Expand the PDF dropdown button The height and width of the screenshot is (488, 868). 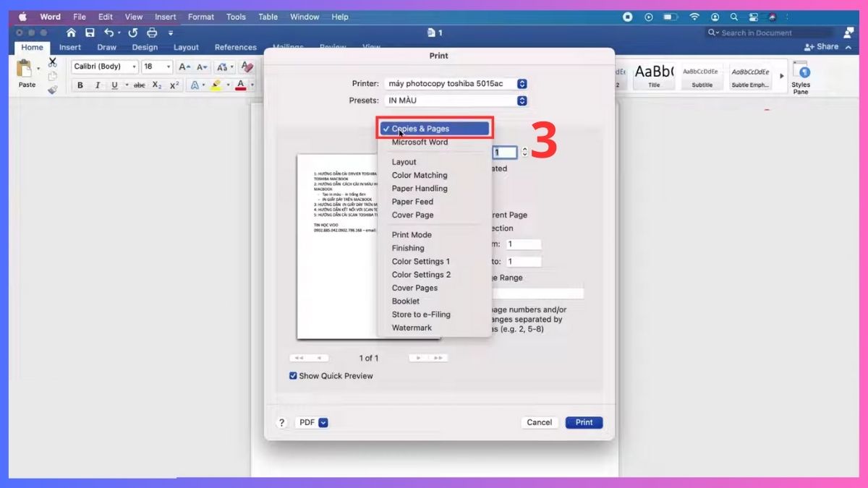(x=323, y=423)
